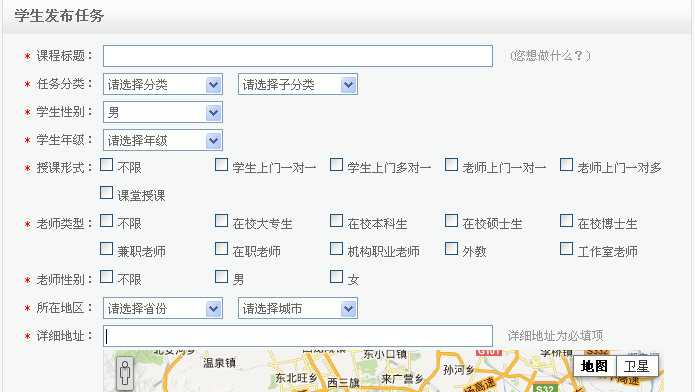
Task: Open the 请选择省份 province dropdown
Action: tap(163, 308)
